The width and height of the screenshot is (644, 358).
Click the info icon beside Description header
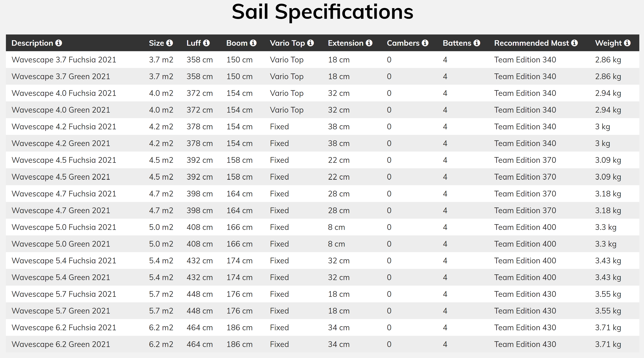(59, 43)
